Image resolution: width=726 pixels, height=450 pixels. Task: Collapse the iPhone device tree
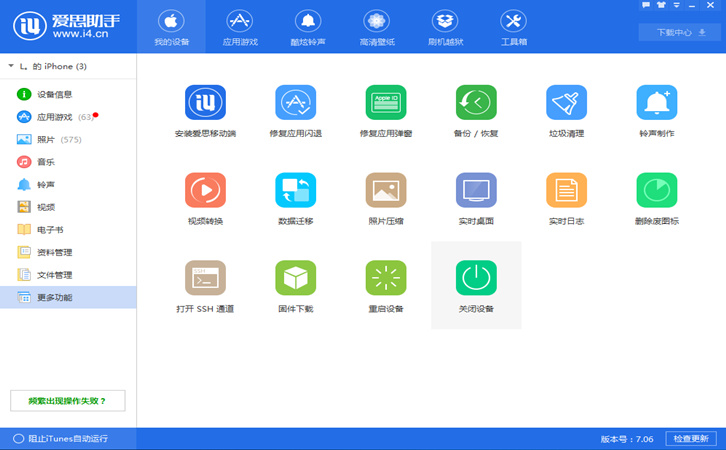pyautogui.click(x=11, y=66)
